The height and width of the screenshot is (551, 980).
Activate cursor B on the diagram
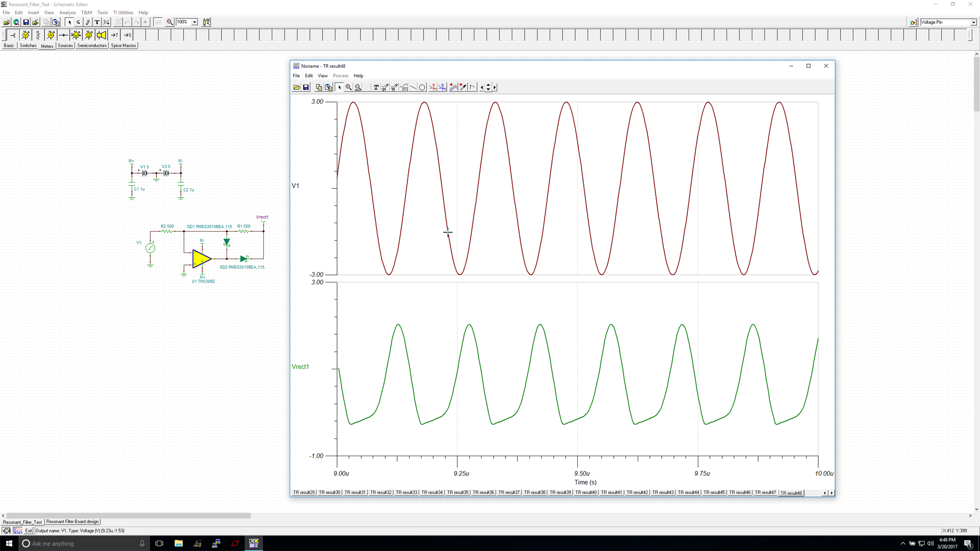443,88
